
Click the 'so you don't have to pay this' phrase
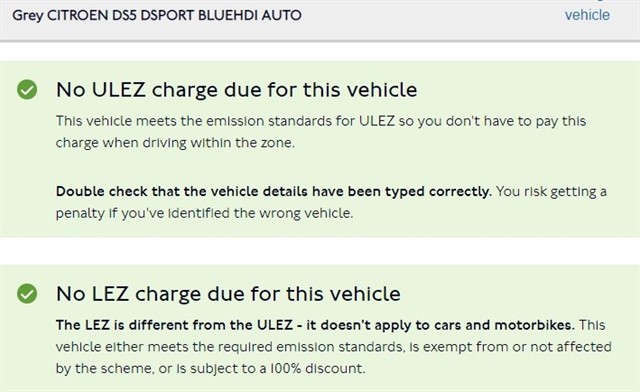click(492, 121)
